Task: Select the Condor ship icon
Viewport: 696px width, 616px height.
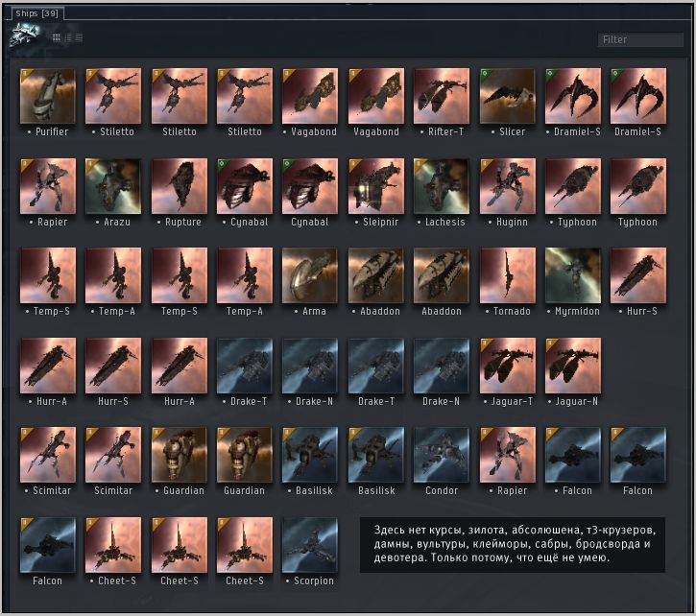Action: coord(442,455)
